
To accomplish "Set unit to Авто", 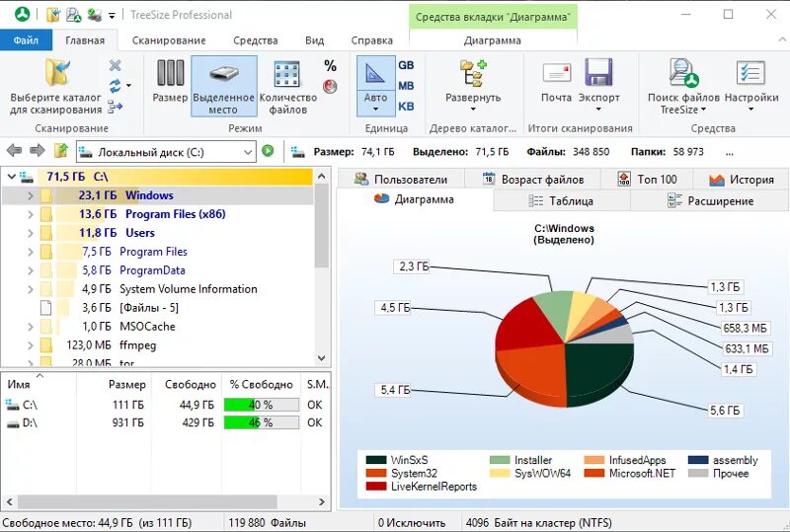I will coord(375,86).
